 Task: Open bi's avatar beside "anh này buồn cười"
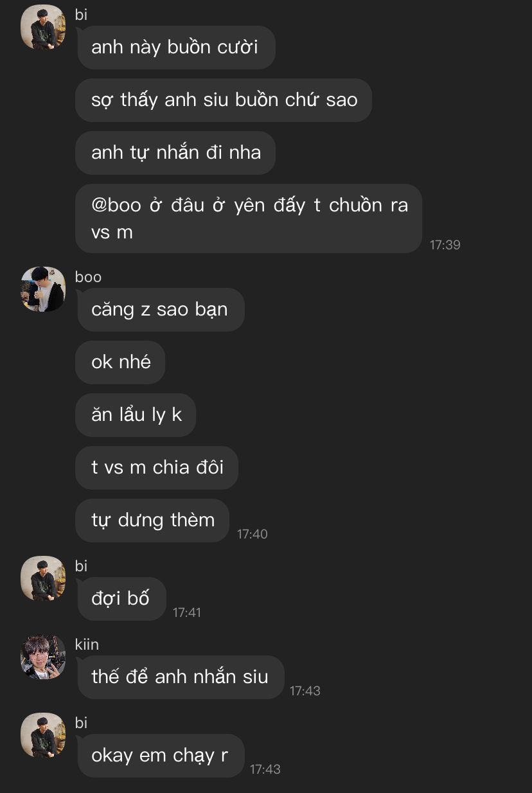(x=43, y=27)
